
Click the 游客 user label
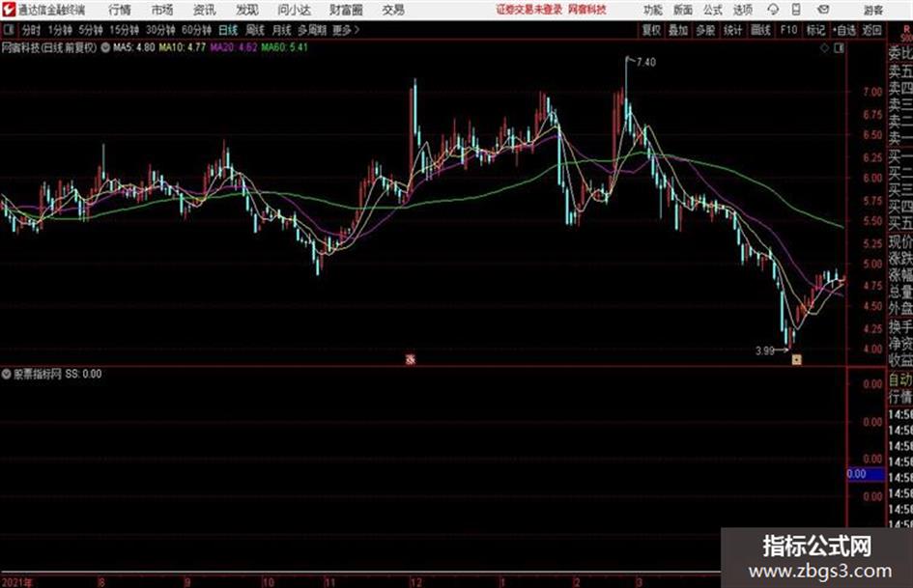pyautogui.click(x=872, y=10)
